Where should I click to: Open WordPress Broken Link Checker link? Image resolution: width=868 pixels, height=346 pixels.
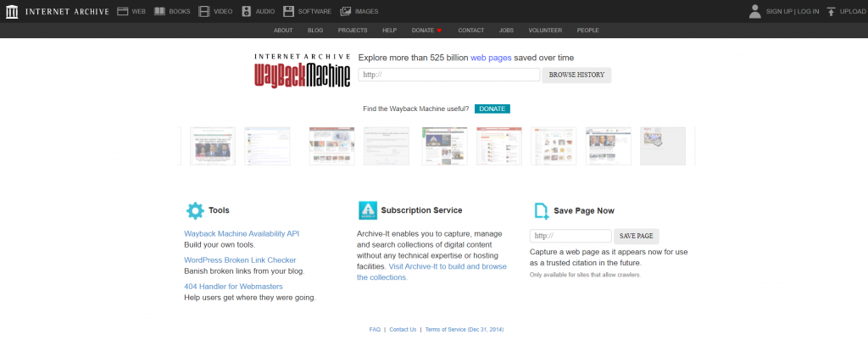click(240, 260)
